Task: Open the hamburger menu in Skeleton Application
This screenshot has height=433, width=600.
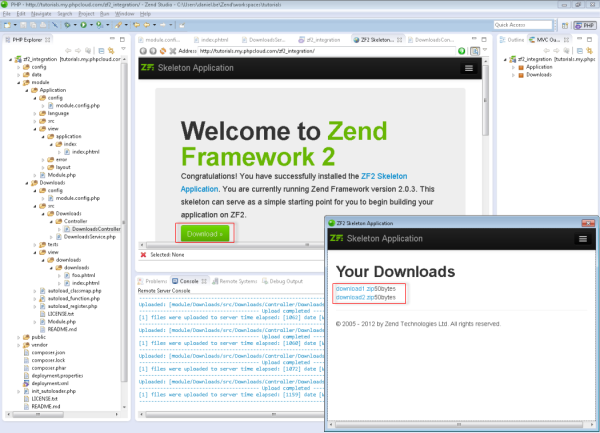Action: (x=469, y=68)
